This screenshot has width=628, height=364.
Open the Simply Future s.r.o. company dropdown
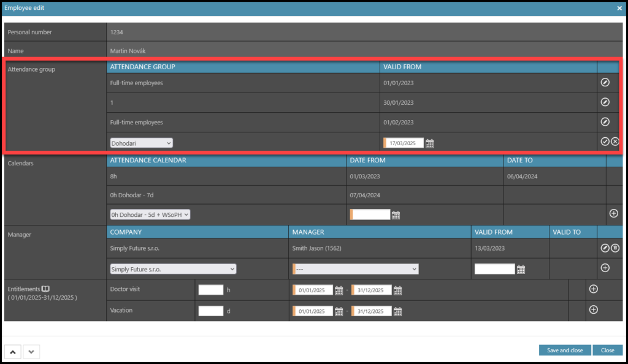pos(173,269)
